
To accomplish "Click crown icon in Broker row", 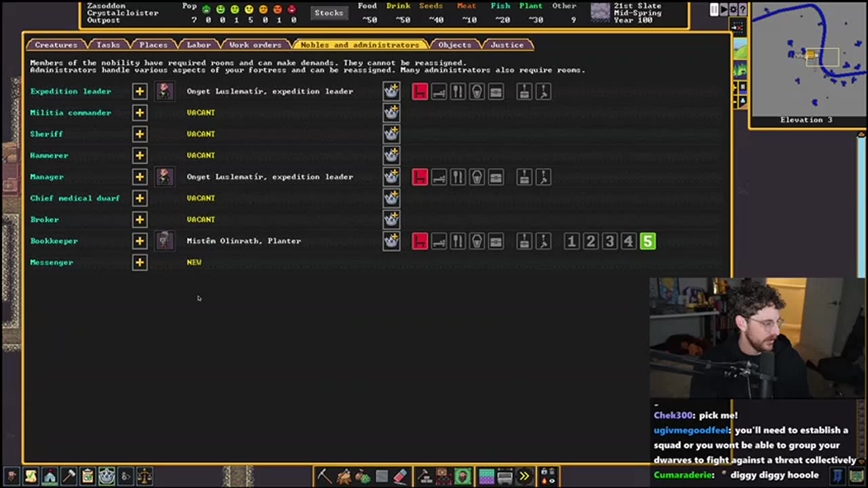I will coord(391,220).
